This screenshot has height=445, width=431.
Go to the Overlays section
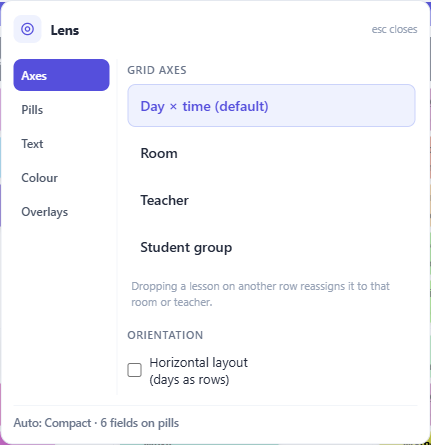[61, 212]
